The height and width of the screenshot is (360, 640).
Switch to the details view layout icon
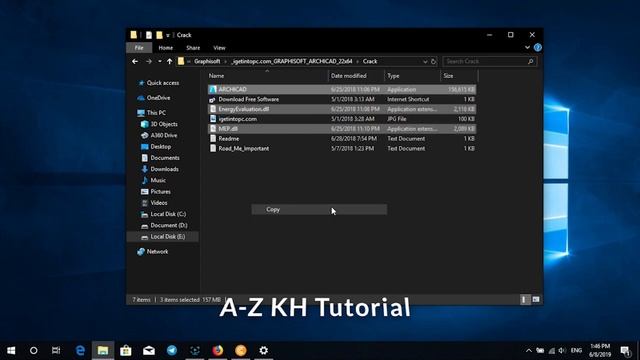pos(524,300)
